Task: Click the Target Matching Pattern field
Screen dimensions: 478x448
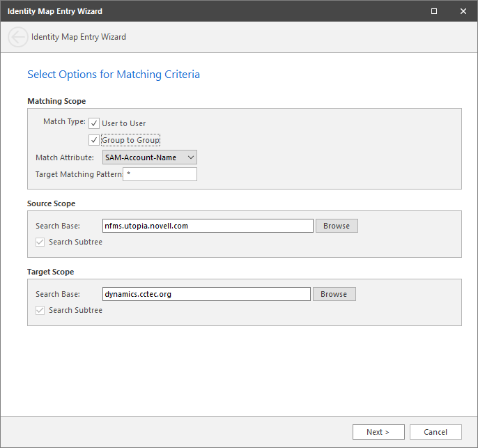Action: pyautogui.click(x=160, y=174)
